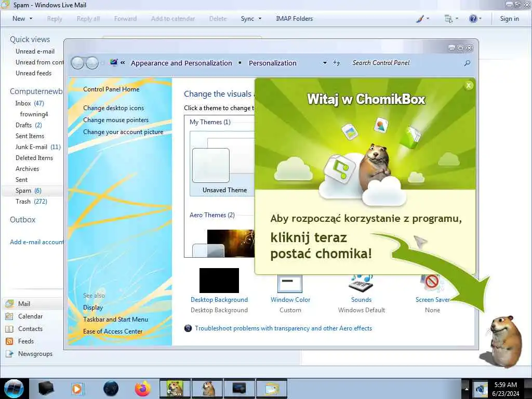
Task: Select Unread e-mail quick view
Action: point(35,51)
